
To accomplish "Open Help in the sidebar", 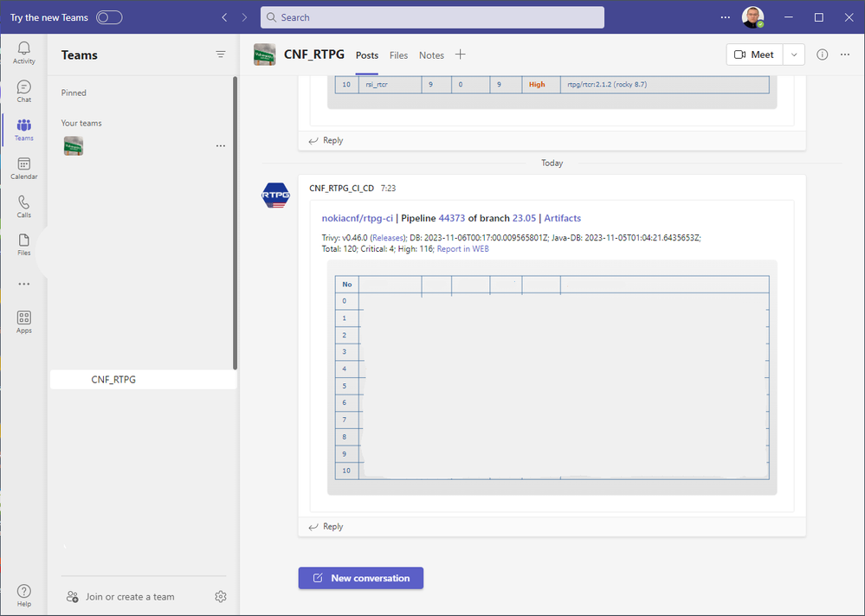I will pos(23,595).
